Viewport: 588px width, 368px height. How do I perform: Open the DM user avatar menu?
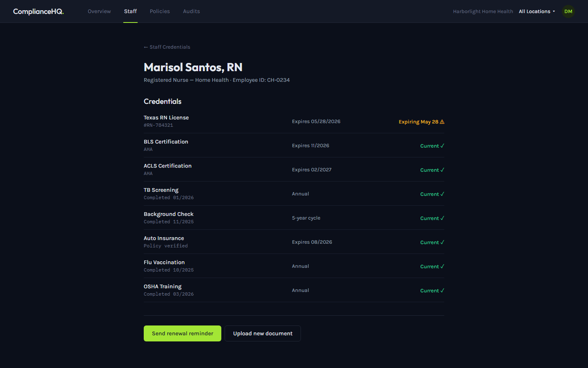568,11
